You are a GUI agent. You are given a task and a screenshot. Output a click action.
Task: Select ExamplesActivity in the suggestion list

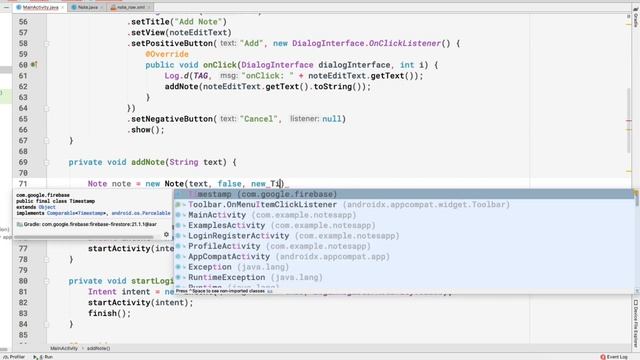[x=404, y=225]
